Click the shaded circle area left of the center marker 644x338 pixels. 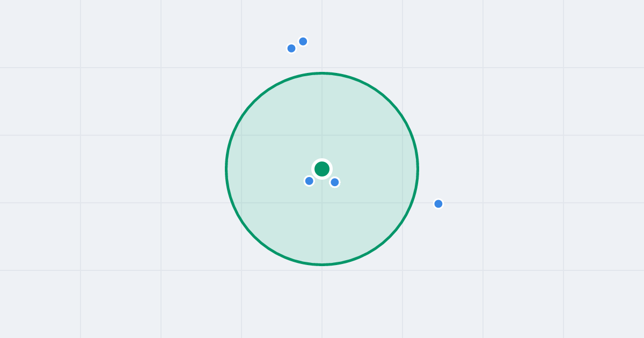268,169
